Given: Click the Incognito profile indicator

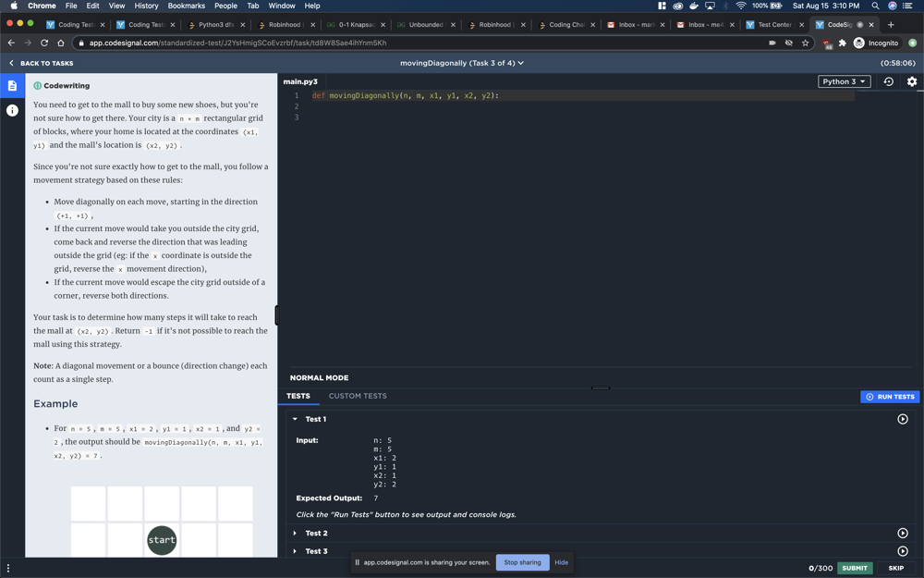Looking at the screenshot, I should 876,43.
